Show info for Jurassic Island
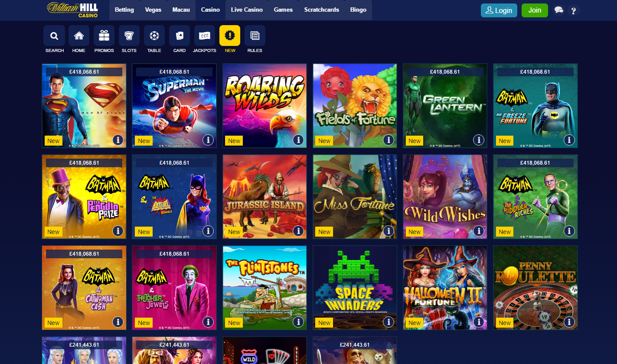Screen dimensions: 617x364 pos(298,231)
